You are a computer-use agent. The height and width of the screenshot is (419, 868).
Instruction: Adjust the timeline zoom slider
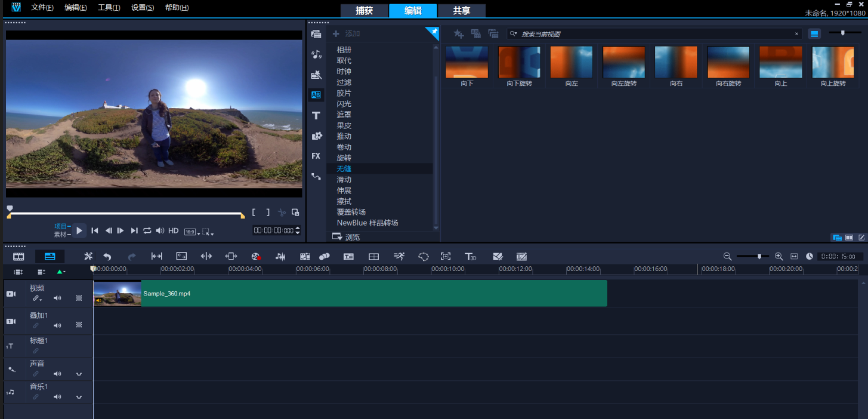pos(759,256)
